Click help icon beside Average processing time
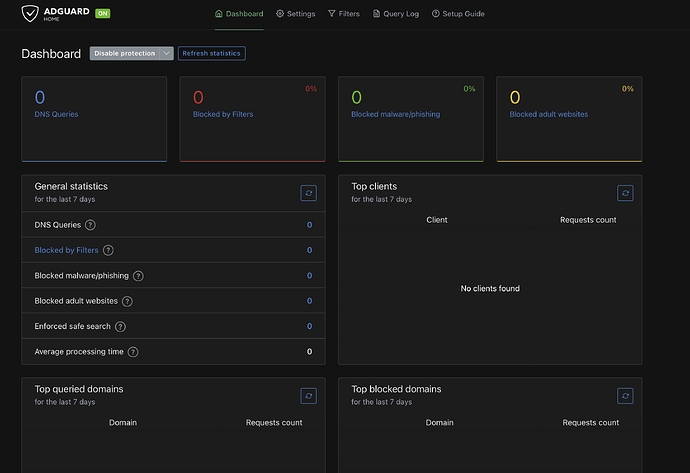The width and height of the screenshot is (690, 473). (133, 352)
